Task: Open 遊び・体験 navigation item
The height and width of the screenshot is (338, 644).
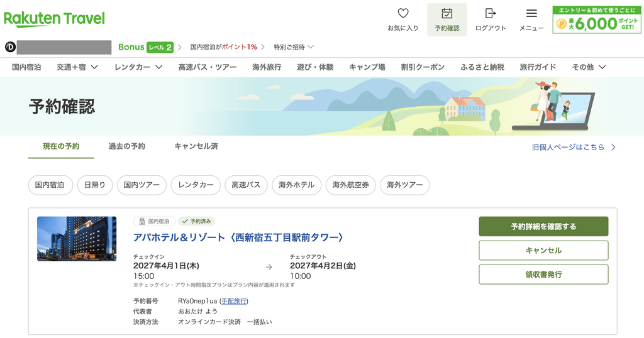Action: coord(315,67)
